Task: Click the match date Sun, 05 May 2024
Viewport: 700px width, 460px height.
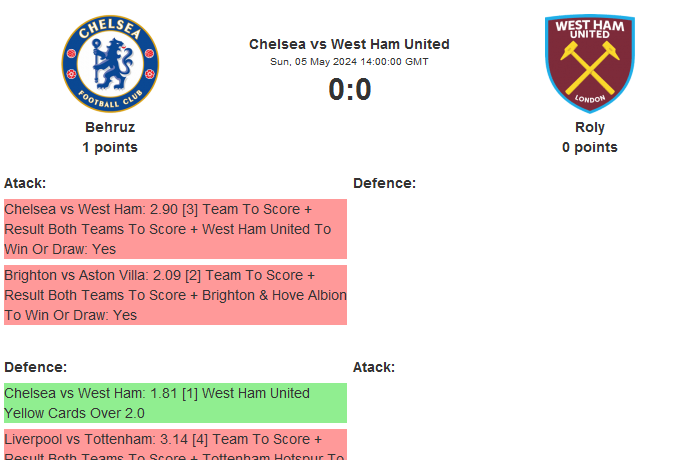Action: (349, 62)
